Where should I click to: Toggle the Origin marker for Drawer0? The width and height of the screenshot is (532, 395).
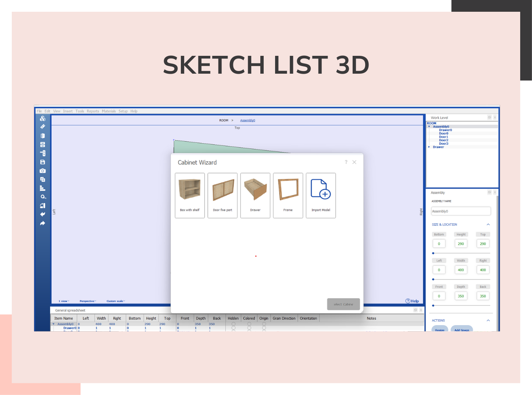coord(264,327)
